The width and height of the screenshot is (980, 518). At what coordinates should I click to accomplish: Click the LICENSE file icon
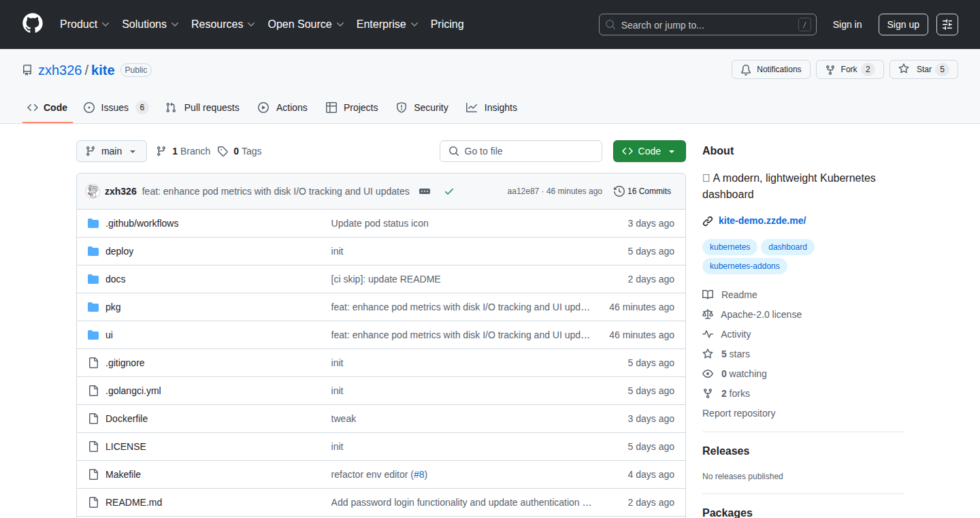pos(93,447)
